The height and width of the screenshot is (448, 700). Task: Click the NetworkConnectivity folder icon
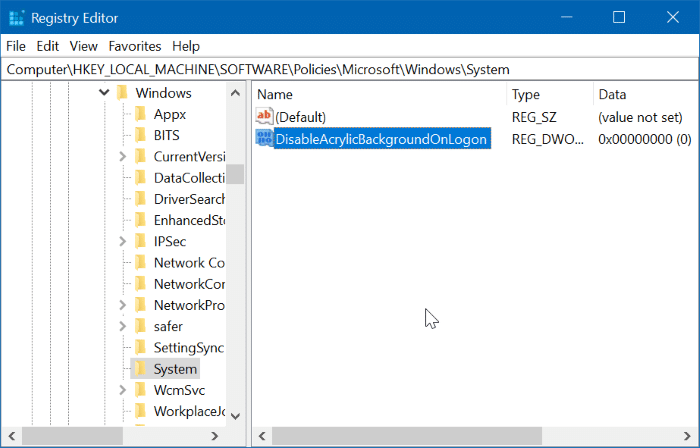(x=141, y=284)
